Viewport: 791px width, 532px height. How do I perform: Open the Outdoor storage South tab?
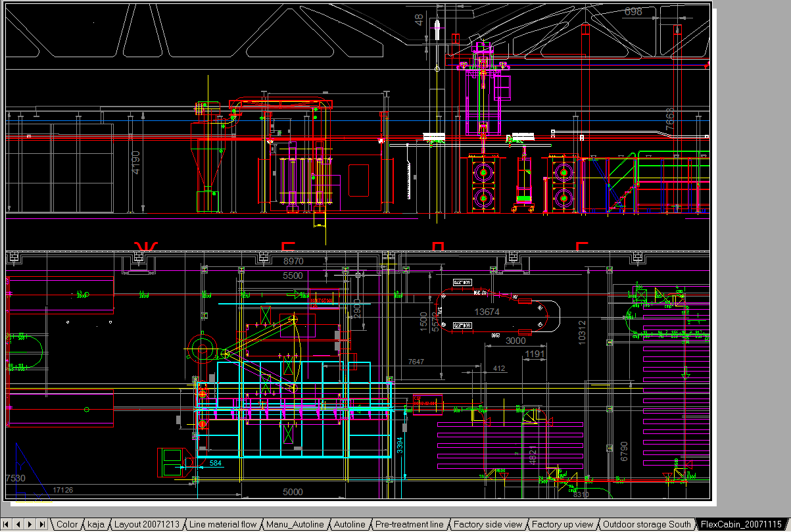click(x=647, y=525)
